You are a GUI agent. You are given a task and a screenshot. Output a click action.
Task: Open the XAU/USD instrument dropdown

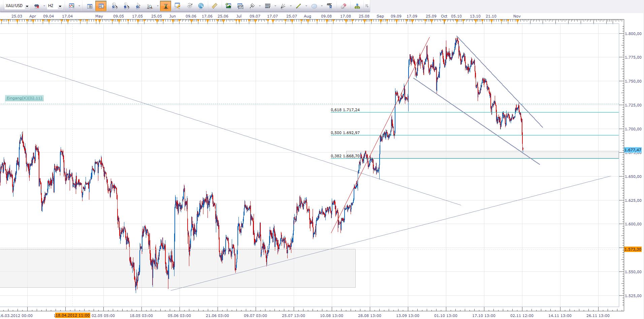27,6
